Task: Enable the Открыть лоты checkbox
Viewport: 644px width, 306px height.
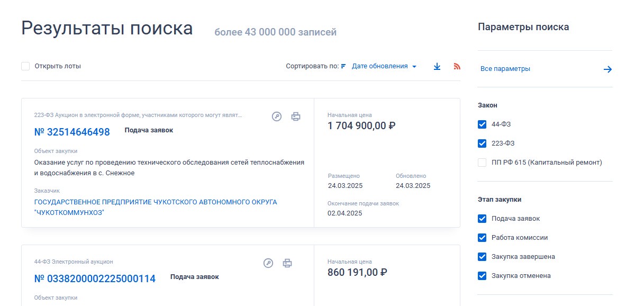Action: 25,66
